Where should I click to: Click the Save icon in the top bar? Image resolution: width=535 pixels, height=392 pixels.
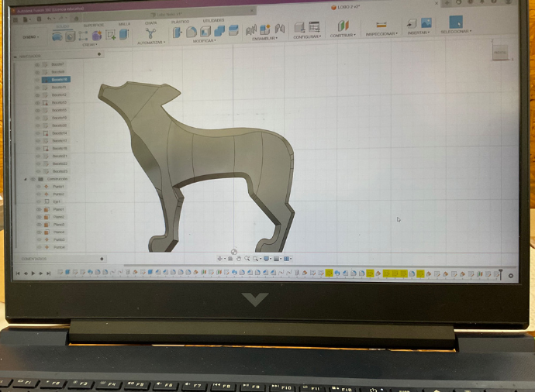(x=39, y=19)
